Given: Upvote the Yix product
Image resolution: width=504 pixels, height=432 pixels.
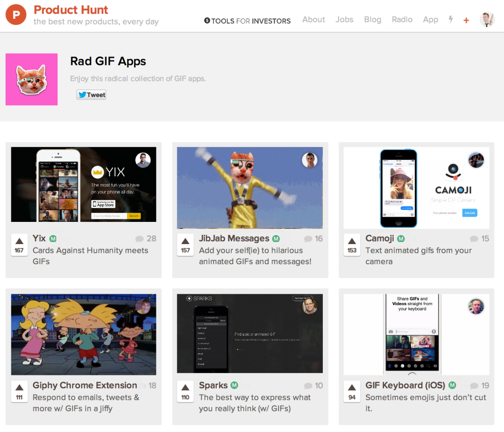Looking at the screenshot, I should pyautogui.click(x=19, y=245).
